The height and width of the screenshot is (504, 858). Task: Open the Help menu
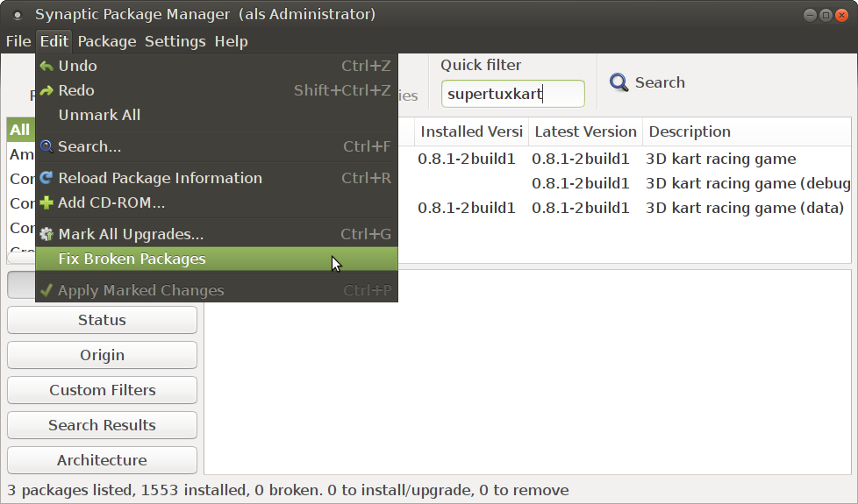click(x=231, y=41)
